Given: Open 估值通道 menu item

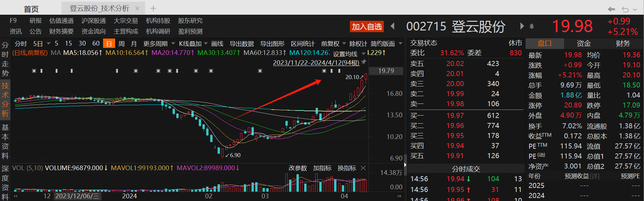Looking at the screenshot, I should coord(61,21).
